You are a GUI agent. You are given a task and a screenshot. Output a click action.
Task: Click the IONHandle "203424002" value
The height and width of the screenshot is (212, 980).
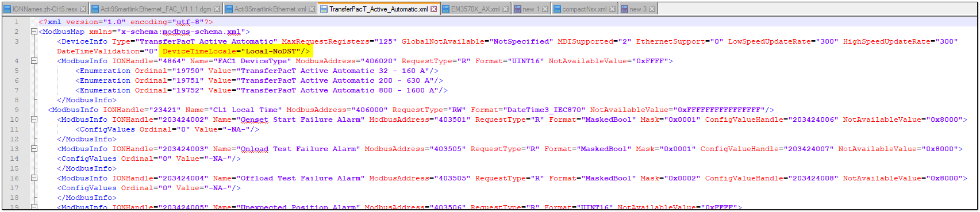(x=183, y=120)
